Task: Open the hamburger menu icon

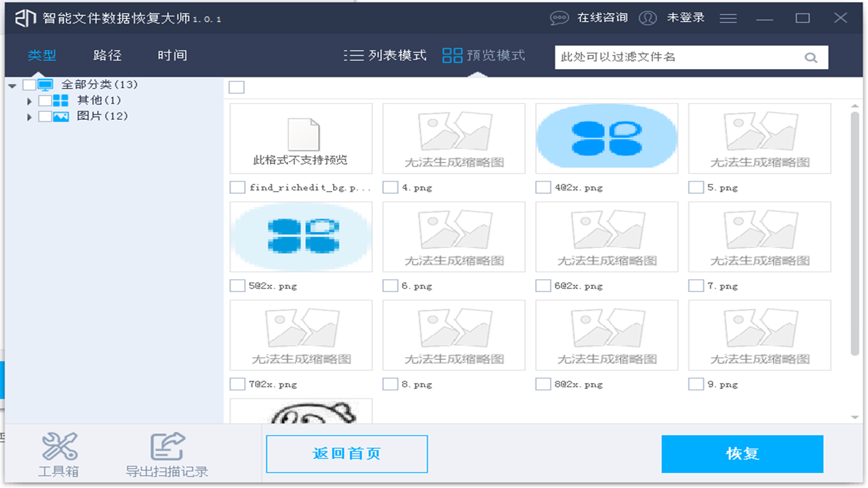Action: pos(728,18)
